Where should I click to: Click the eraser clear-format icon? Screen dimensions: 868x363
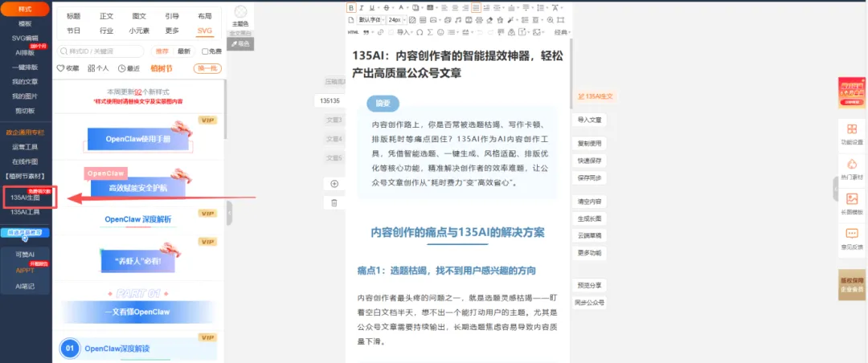489,20
